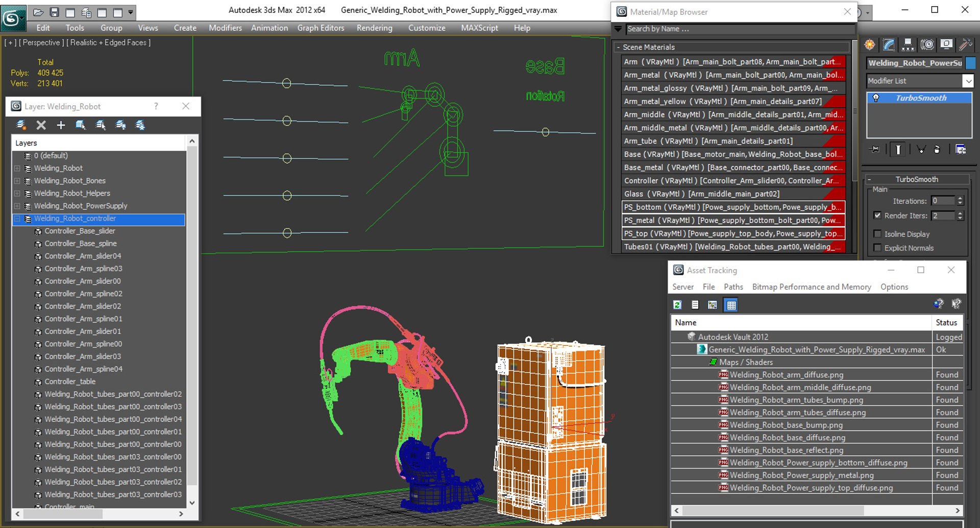The height and width of the screenshot is (528, 980).
Task: Click the Configure Modifier Sets icon
Action: tap(961, 150)
